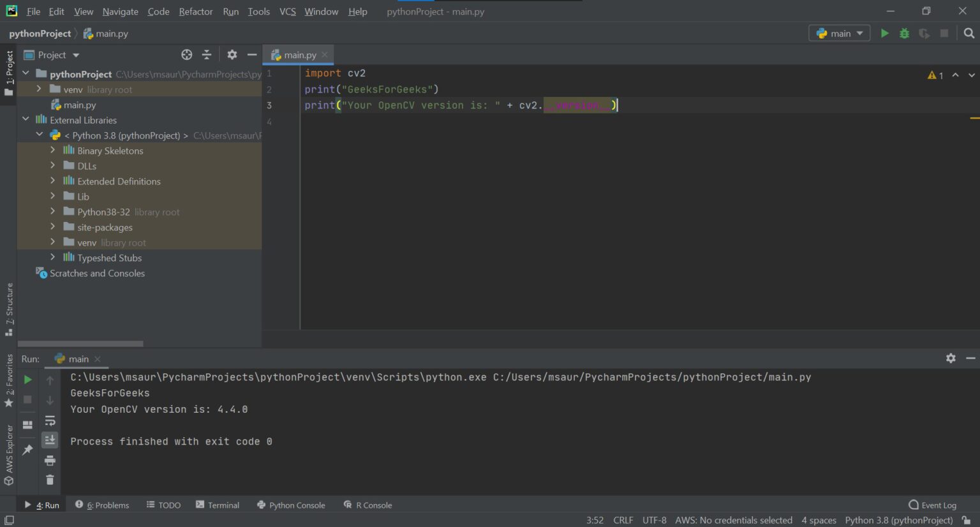Rerun the program in the Run panel
980x527 pixels.
pos(27,378)
